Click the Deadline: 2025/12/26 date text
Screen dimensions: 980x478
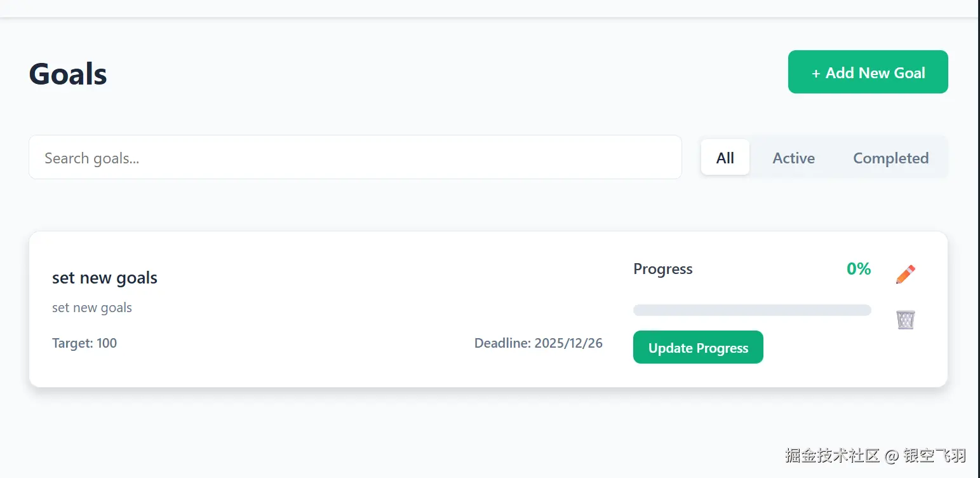pos(538,343)
